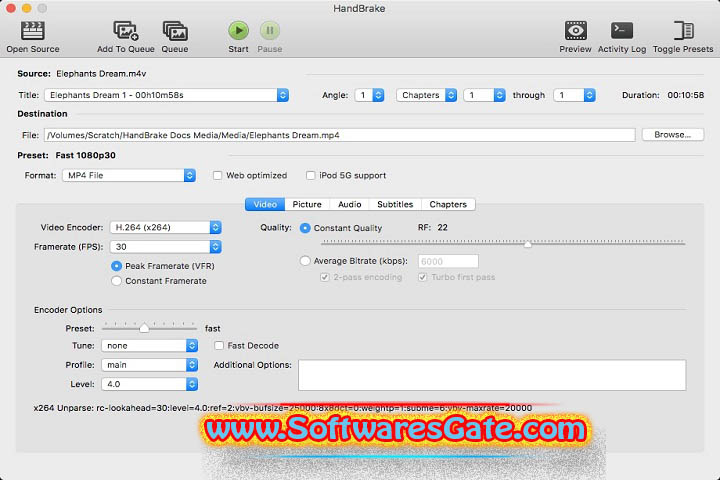Image resolution: width=720 pixels, height=480 pixels.
Task: Click the destination File path field
Action: (x=340, y=135)
